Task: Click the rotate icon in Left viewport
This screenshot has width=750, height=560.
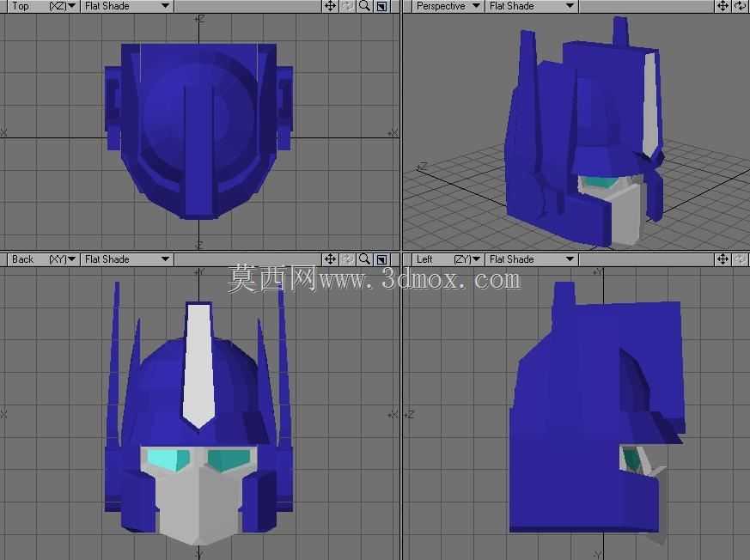Action: (x=740, y=259)
